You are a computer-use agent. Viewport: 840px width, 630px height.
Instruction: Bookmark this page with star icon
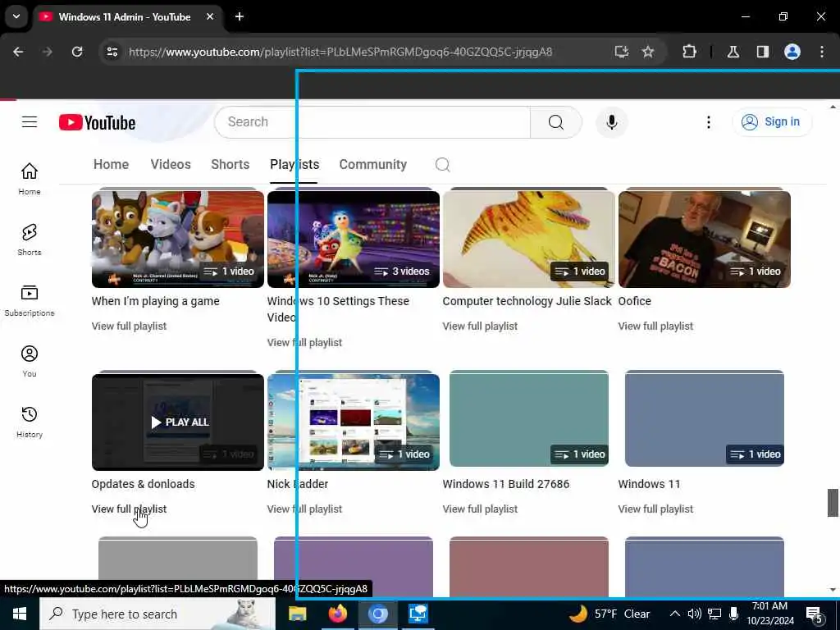coord(648,52)
